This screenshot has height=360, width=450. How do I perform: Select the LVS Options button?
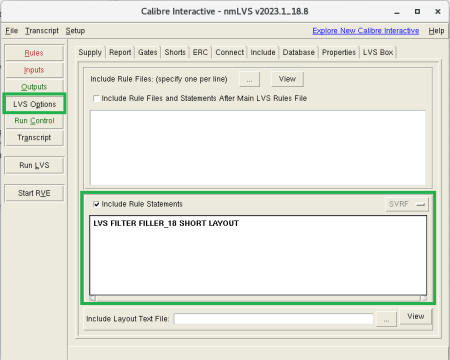coord(34,104)
